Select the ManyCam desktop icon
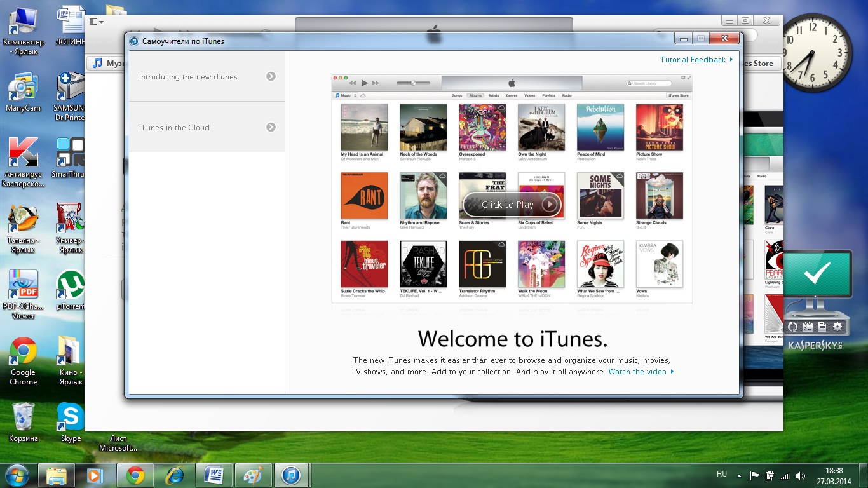This screenshot has width=868, height=488. point(24,92)
